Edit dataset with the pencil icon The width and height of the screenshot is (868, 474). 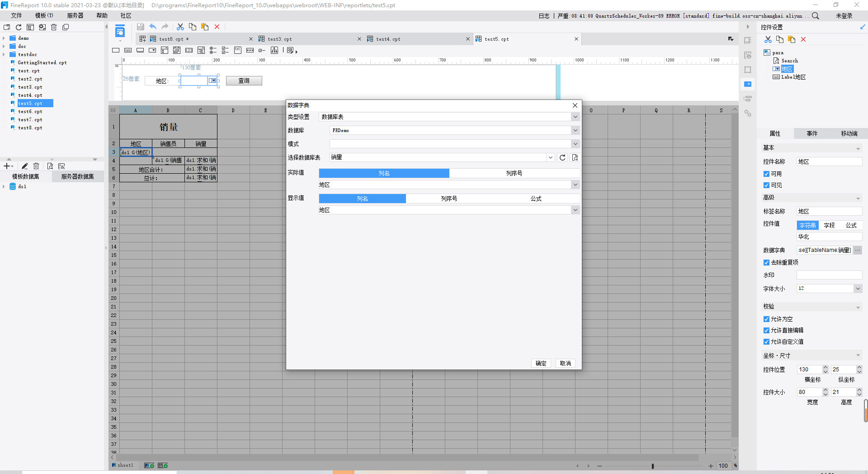(x=25, y=166)
